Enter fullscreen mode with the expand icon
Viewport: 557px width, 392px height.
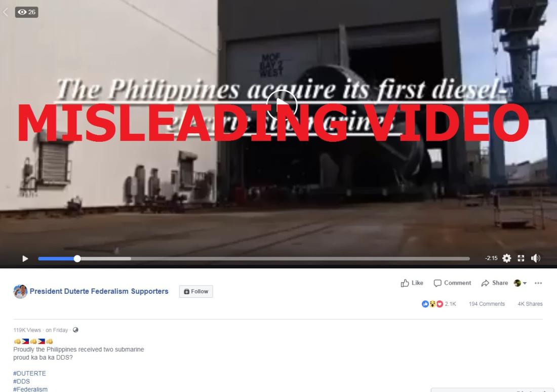(x=521, y=258)
